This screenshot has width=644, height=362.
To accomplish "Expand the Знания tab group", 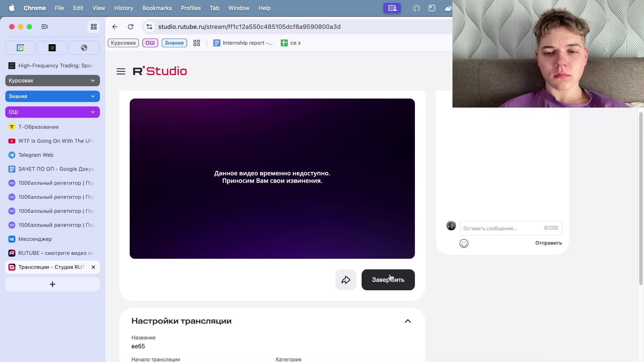I will (93, 96).
